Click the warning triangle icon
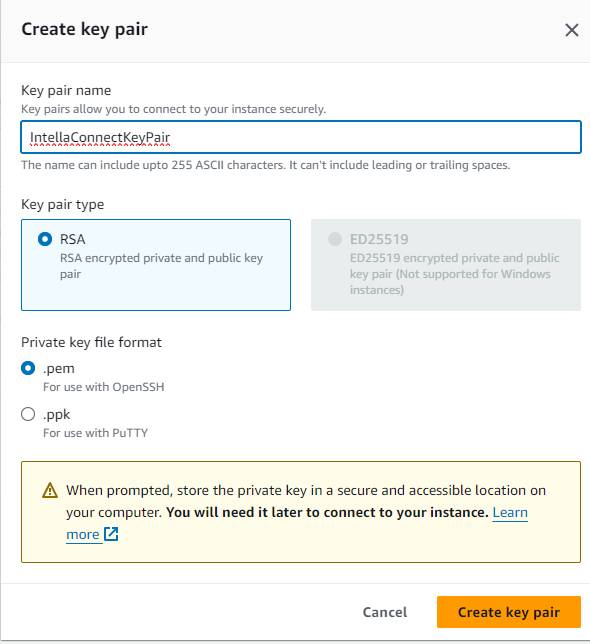The height and width of the screenshot is (644, 590). 50,490
